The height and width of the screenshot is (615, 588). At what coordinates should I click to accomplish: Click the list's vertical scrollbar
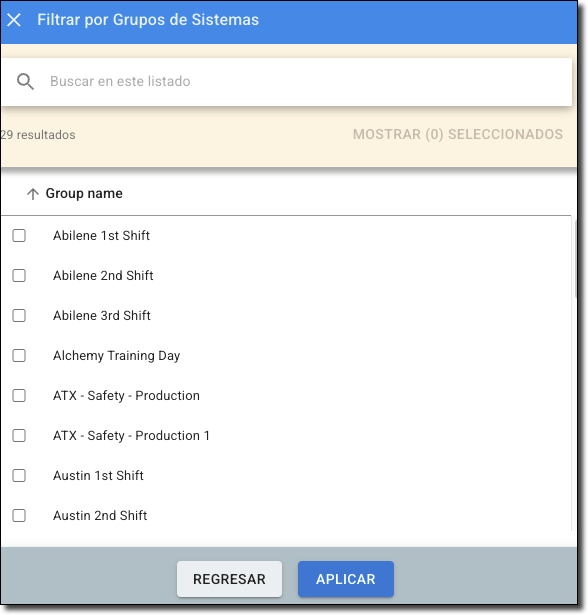pyautogui.click(x=575, y=259)
